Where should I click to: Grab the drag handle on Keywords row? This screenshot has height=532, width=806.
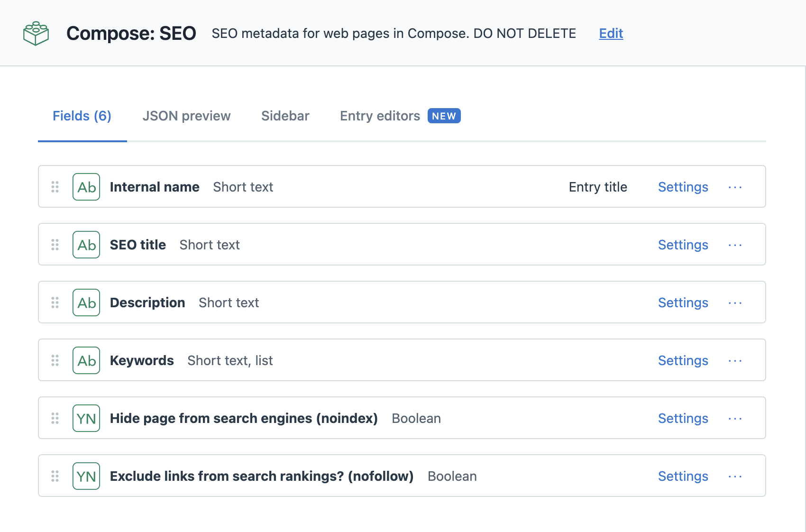click(55, 360)
